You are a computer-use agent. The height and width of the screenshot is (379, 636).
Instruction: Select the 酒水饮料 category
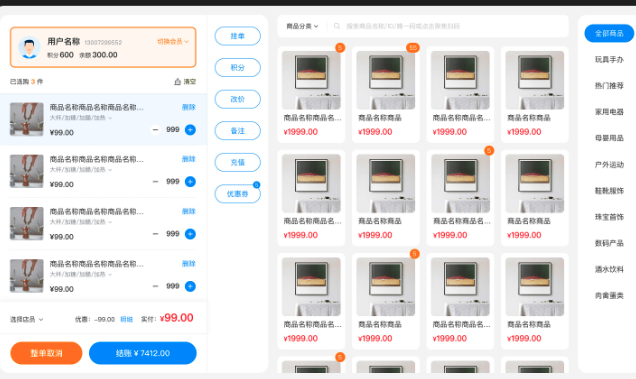point(609,269)
